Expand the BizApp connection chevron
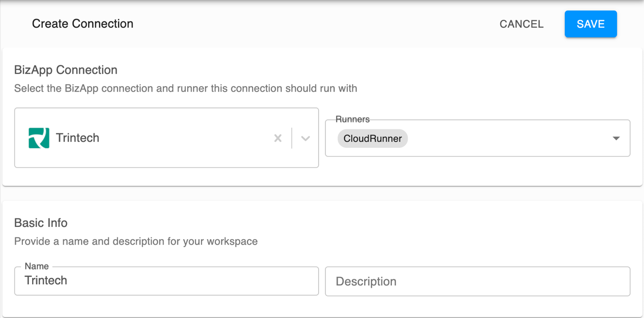Image resolution: width=644 pixels, height=318 pixels. pyautogui.click(x=306, y=138)
